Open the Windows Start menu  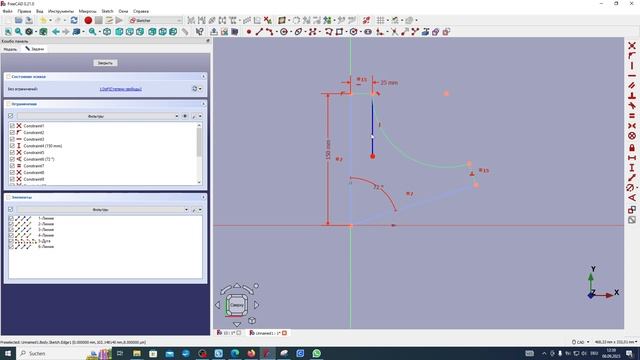coord(7,353)
